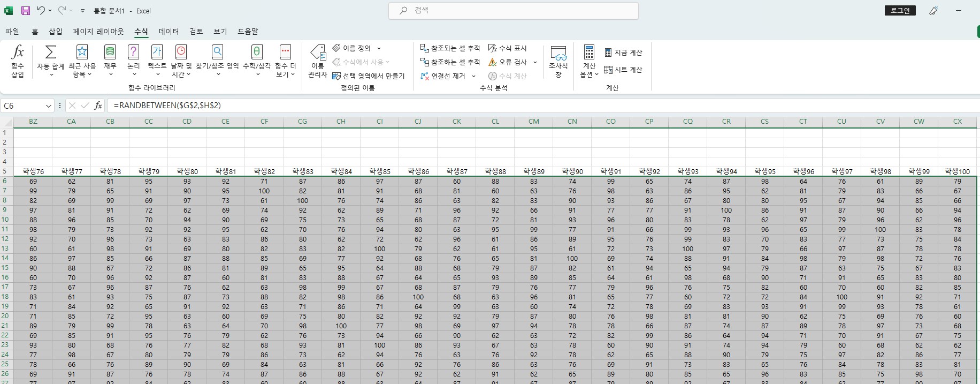Click the formula bar containing RANDBETWEEN

point(543,106)
